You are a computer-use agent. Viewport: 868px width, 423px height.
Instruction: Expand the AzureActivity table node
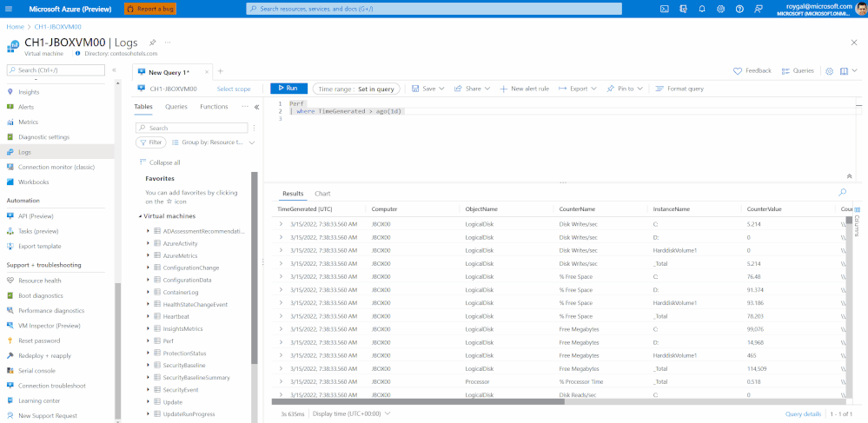click(x=149, y=243)
